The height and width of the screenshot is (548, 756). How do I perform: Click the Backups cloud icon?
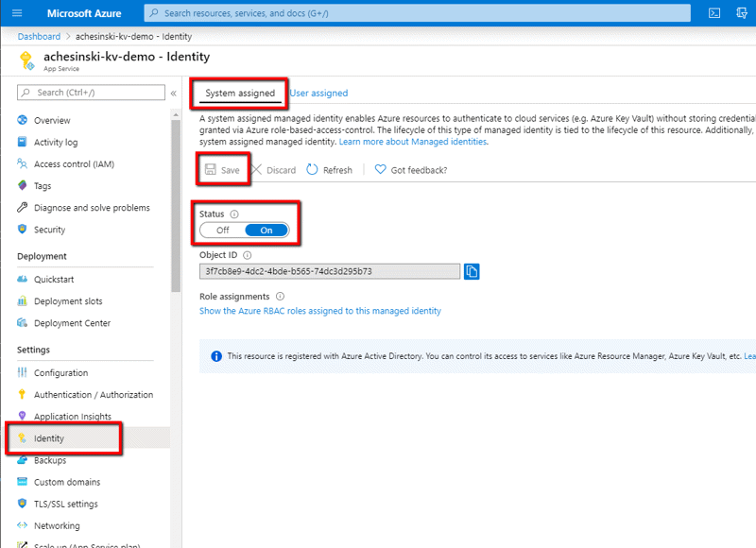[x=22, y=460]
